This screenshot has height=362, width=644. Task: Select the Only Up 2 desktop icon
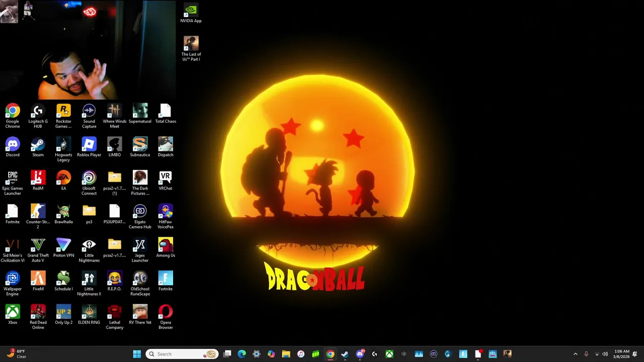point(63,315)
